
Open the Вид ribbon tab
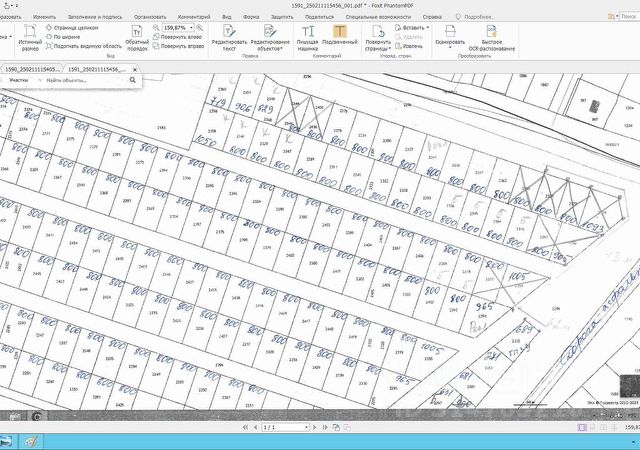click(227, 17)
